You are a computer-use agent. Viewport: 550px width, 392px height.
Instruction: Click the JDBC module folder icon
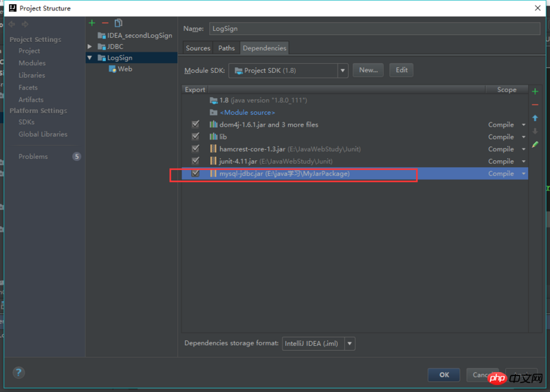click(102, 46)
